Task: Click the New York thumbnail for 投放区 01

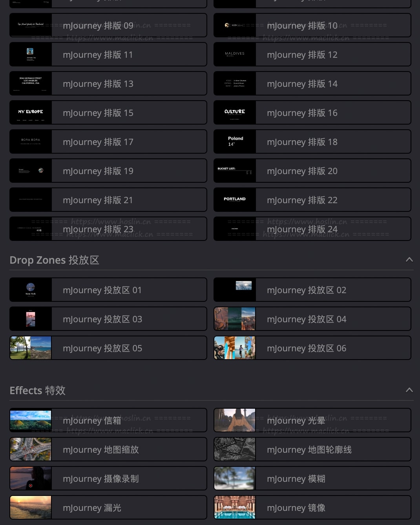Action: pyautogui.click(x=31, y=290)
